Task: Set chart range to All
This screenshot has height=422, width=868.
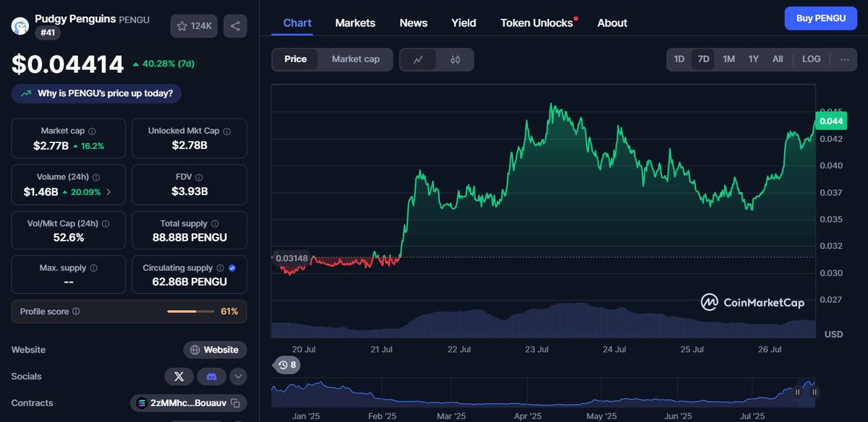Action: [778, 59]
